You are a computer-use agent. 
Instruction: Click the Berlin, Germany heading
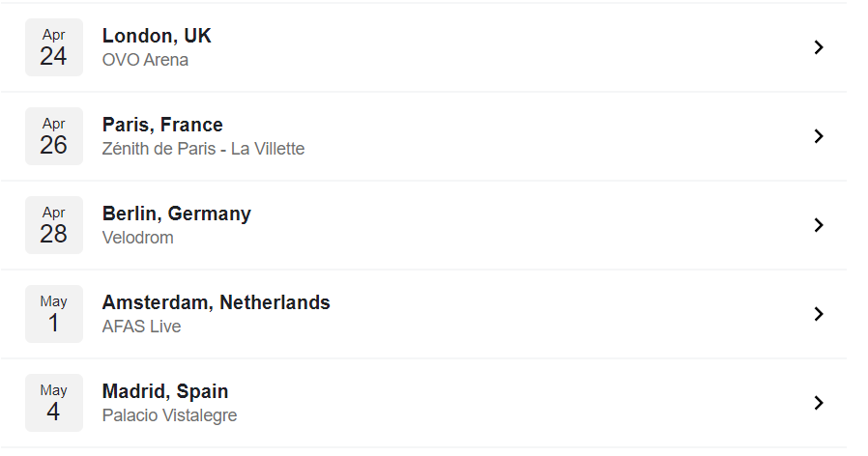coord(177,214)
